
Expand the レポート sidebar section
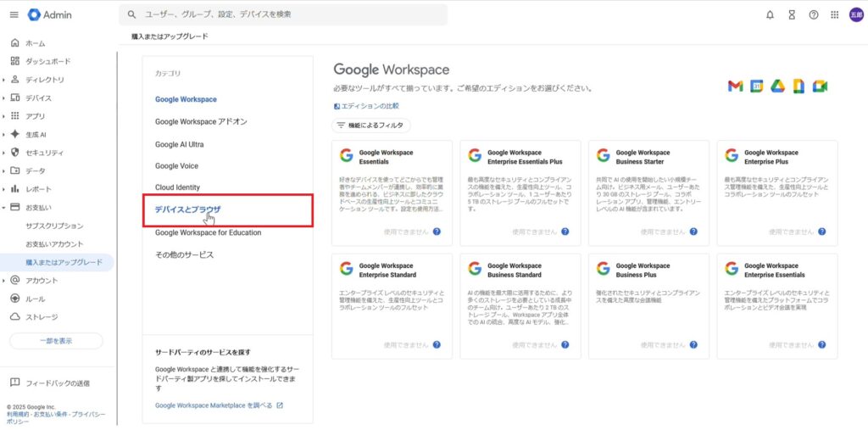pos(4,189)
